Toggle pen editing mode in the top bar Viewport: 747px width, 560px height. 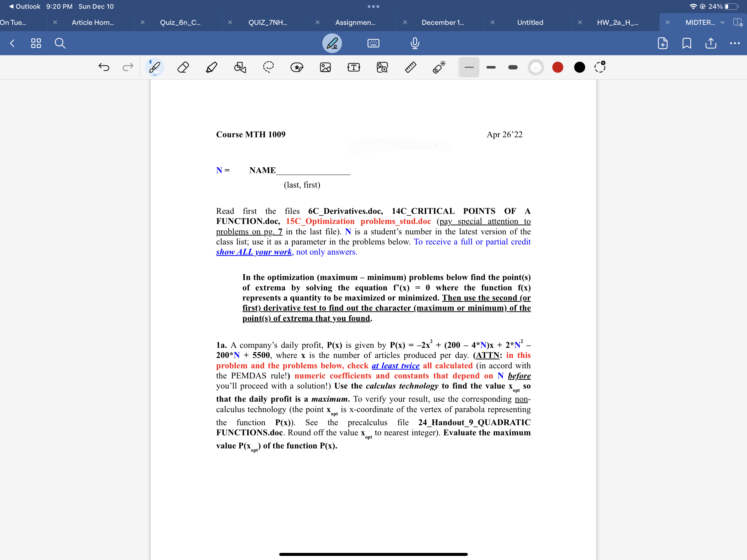332,43
